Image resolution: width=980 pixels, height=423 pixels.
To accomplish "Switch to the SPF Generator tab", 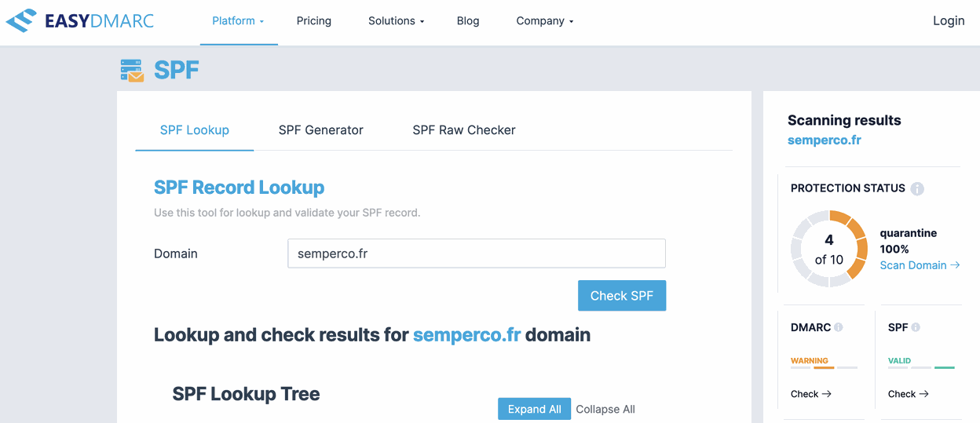I will coord(320,130).
